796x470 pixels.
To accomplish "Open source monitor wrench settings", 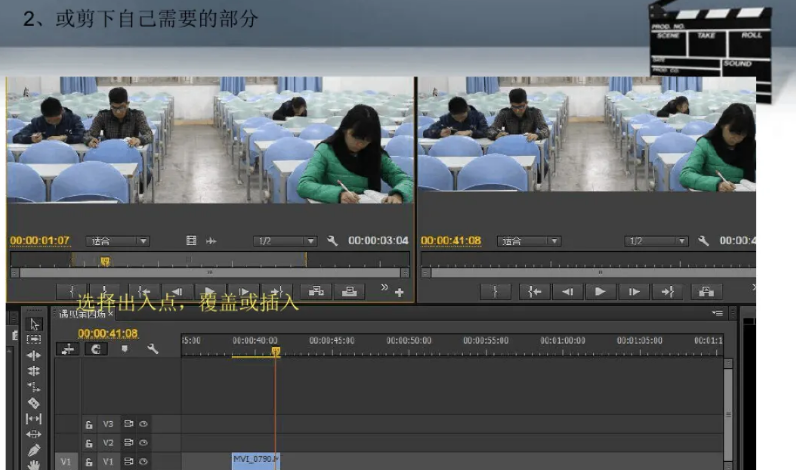I will click(333, 241).
